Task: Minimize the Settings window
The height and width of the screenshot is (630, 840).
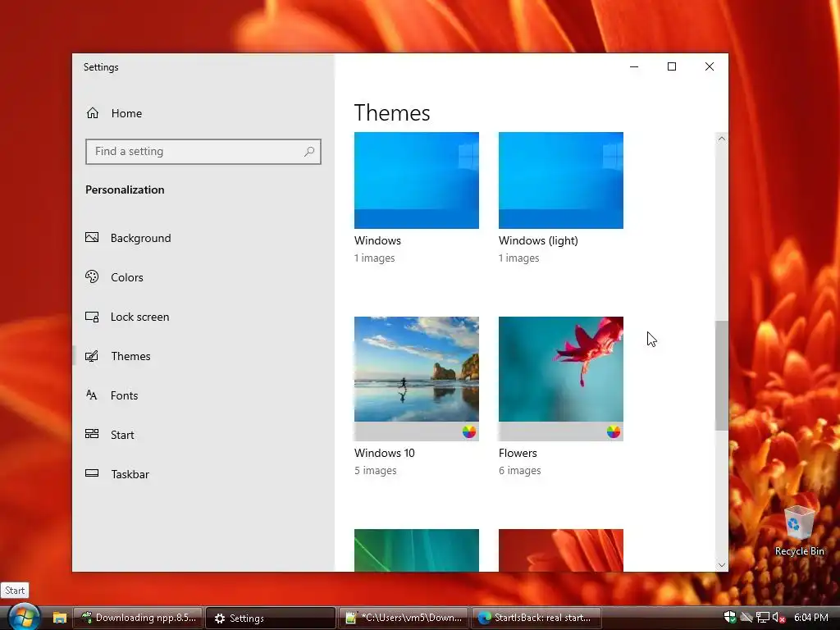Action: [634, 66]
